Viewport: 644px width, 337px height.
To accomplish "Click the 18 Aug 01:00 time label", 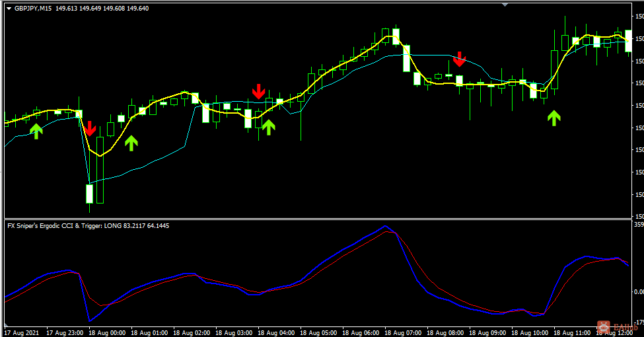I will pos(149,332).
